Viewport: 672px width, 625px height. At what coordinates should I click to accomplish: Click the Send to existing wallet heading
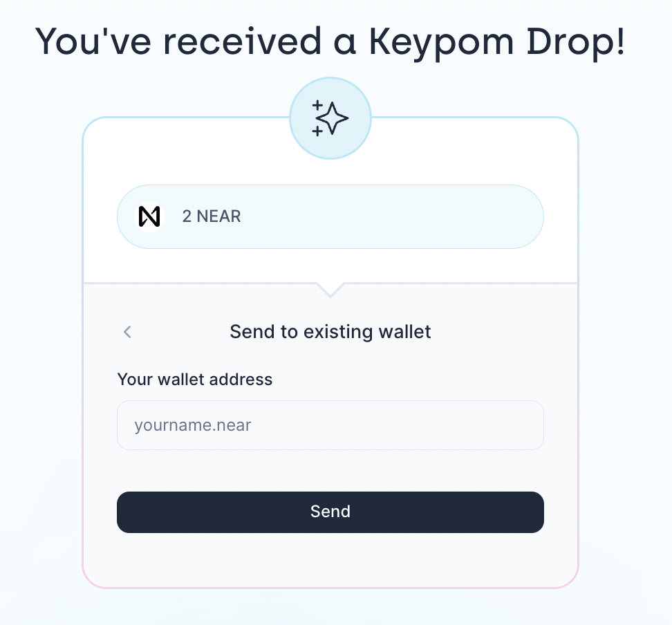(x=330, y=332)
